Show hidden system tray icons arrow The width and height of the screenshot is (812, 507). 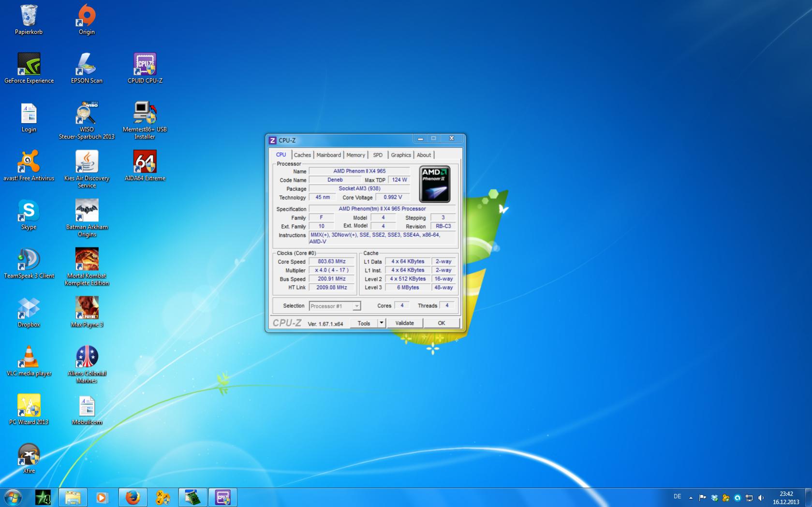pyautogui.click(x=691, y=497)
